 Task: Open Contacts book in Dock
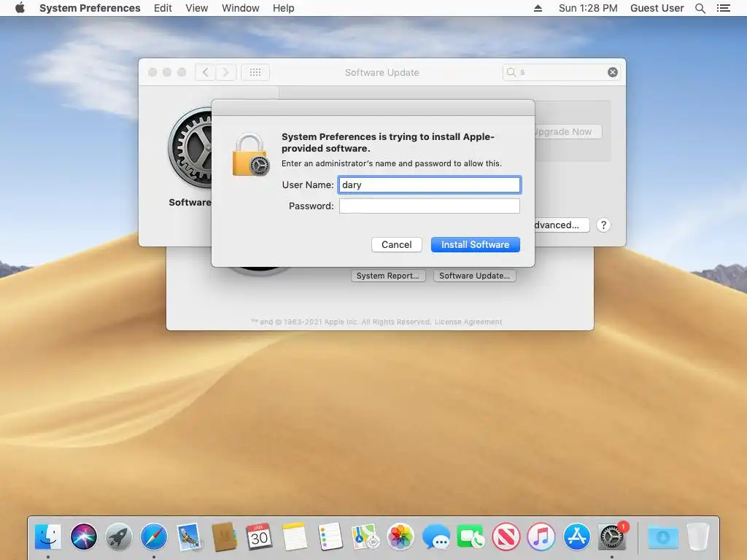[x=225, y=537]
